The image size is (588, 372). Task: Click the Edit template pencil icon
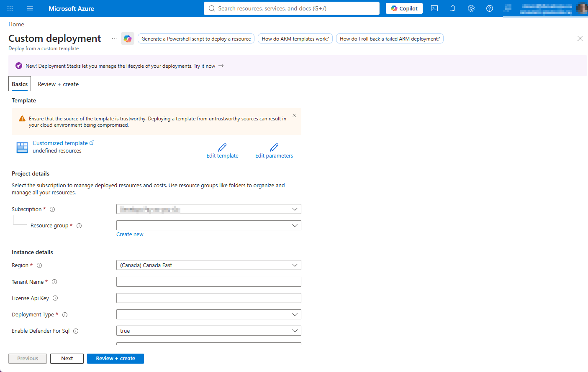point(222,147)
